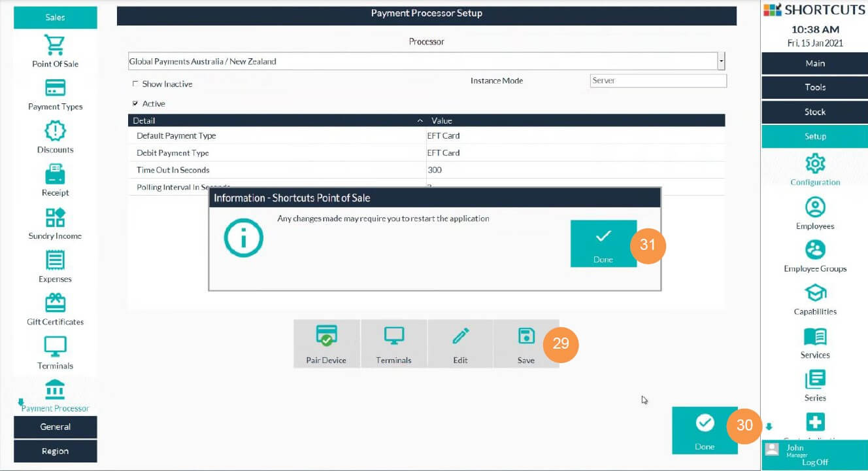Click the Instance Mode Server field

pyautogui.click(x=658, y=80)
